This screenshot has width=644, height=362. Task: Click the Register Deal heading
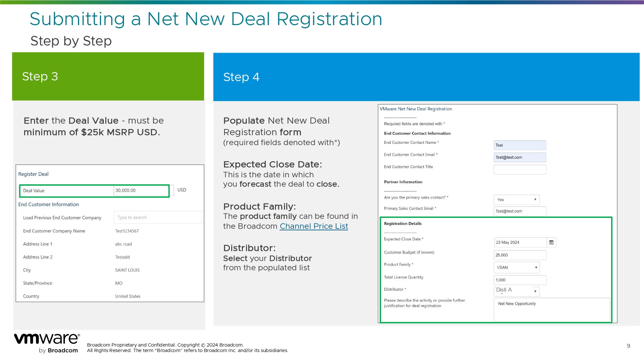click(x=33, y=174)
